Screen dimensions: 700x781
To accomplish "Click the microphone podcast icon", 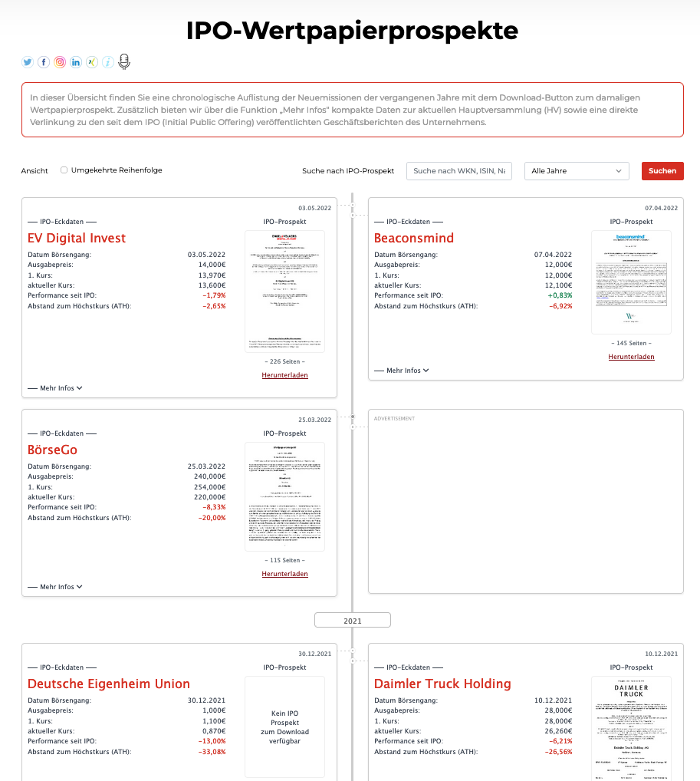I will (124, 62).
